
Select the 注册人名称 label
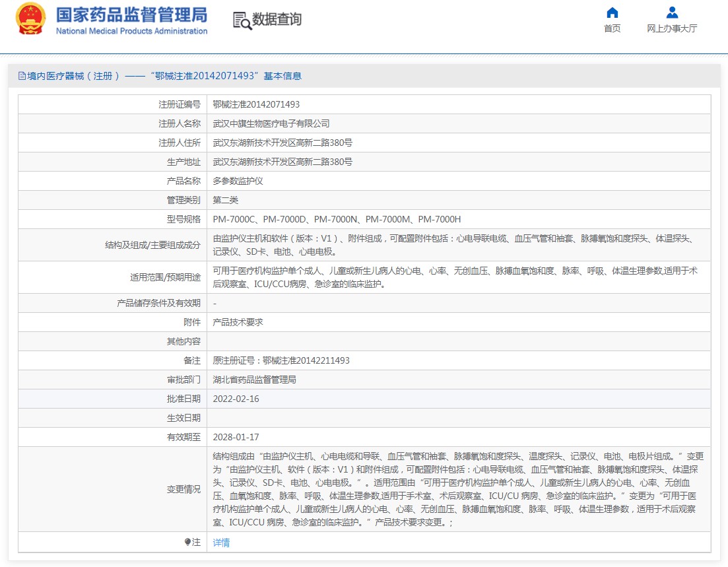[180, 123]
